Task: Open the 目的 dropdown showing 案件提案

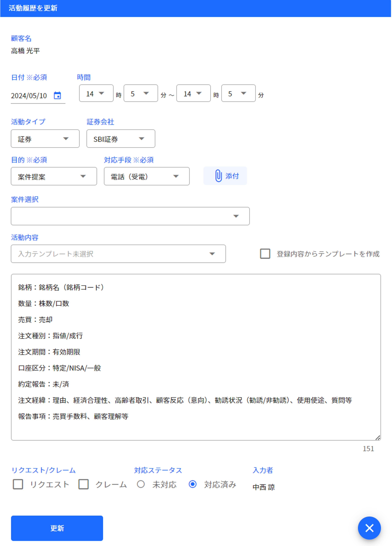Action: tap(54, 176)
